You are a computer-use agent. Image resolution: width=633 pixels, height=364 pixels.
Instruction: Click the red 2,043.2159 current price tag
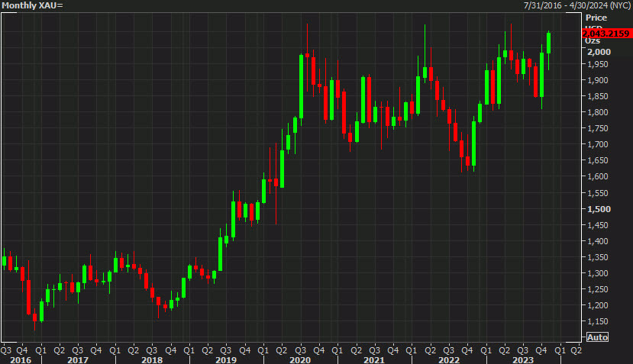(606, 34)
